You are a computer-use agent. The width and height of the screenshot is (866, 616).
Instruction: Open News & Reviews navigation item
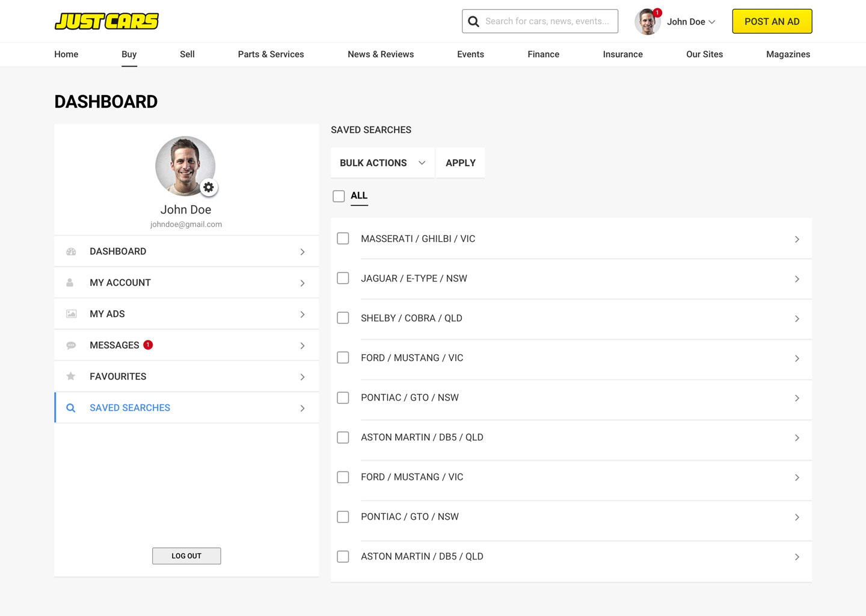(x=381, y=54)
